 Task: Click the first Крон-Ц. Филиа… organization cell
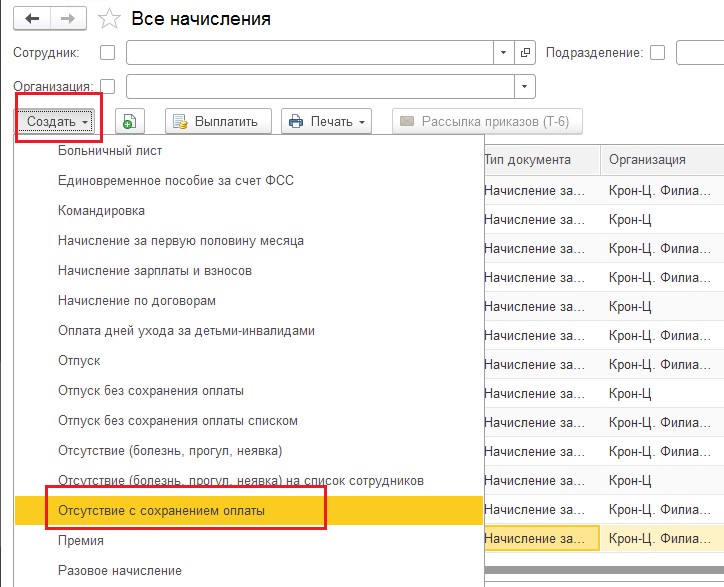click(662, 190)
